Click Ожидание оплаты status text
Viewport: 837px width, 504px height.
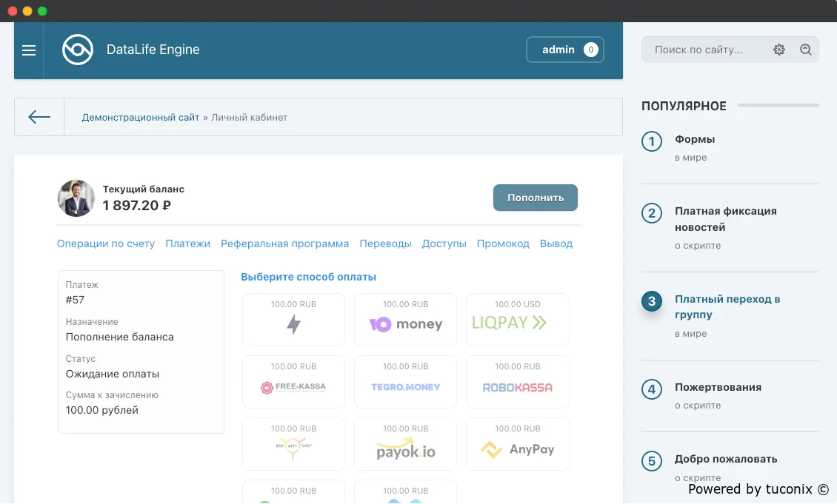(x=112, y=374)
